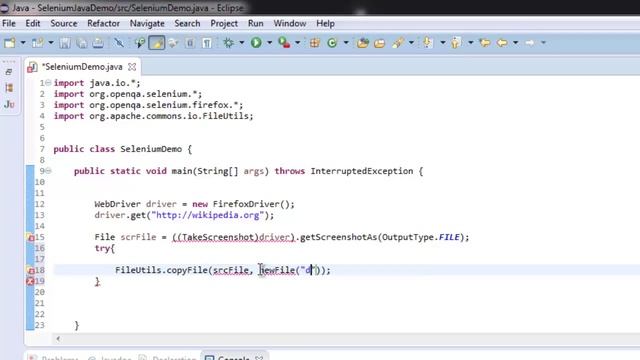Click 'InterruptedException' in the main signature
The image size is (640, 360).
click(362, 171)
